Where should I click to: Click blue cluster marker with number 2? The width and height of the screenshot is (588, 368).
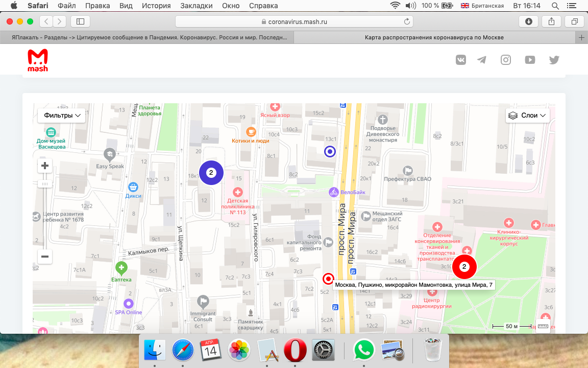click(211, 173)
